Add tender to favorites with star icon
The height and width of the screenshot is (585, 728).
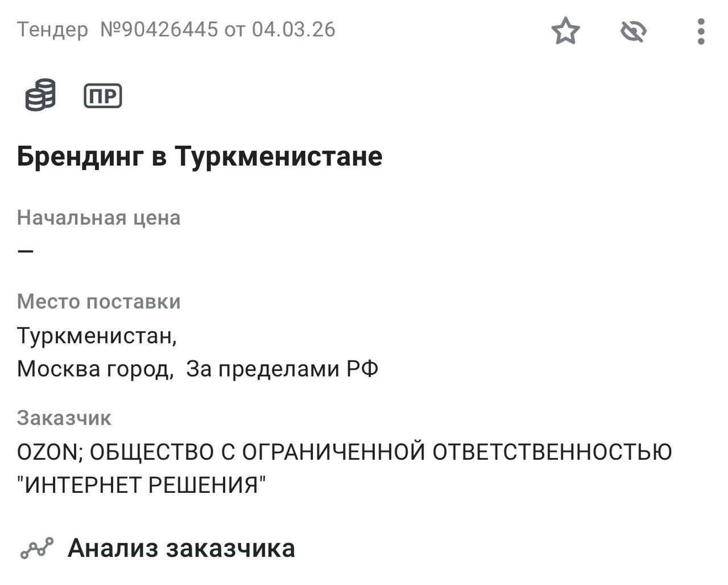click(565, 31)
